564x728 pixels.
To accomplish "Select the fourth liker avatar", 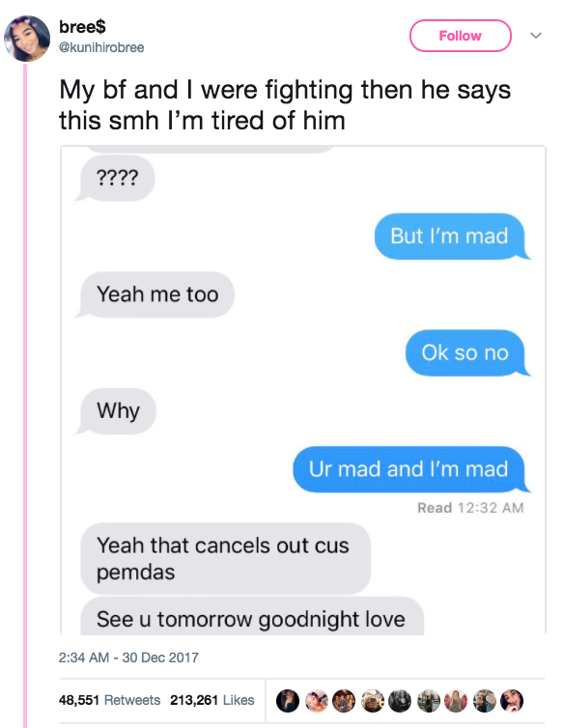I will tap(372, 701).
